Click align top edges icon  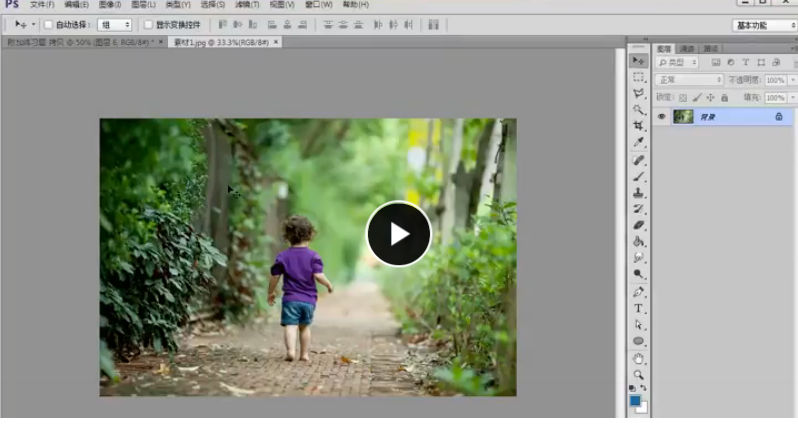222,24
